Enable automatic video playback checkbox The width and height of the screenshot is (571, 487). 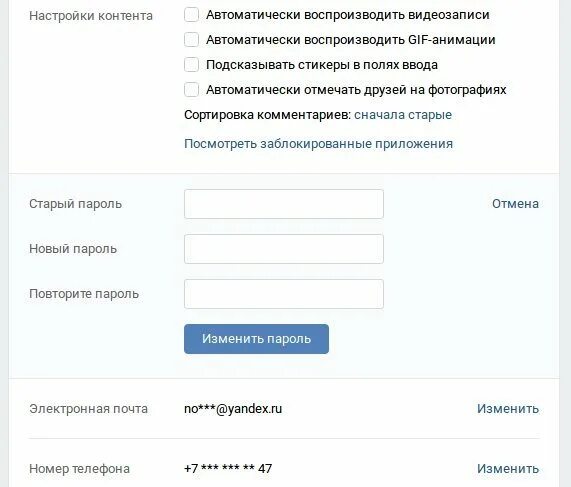[191, 15]
